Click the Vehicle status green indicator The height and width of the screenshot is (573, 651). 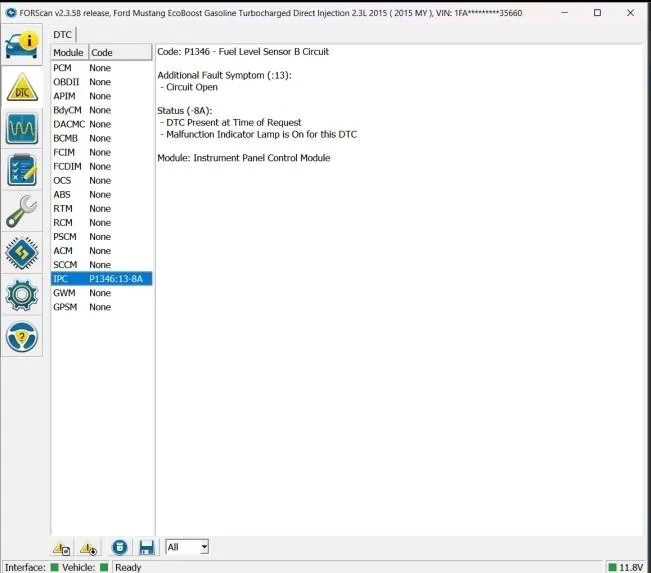point(104,567)
